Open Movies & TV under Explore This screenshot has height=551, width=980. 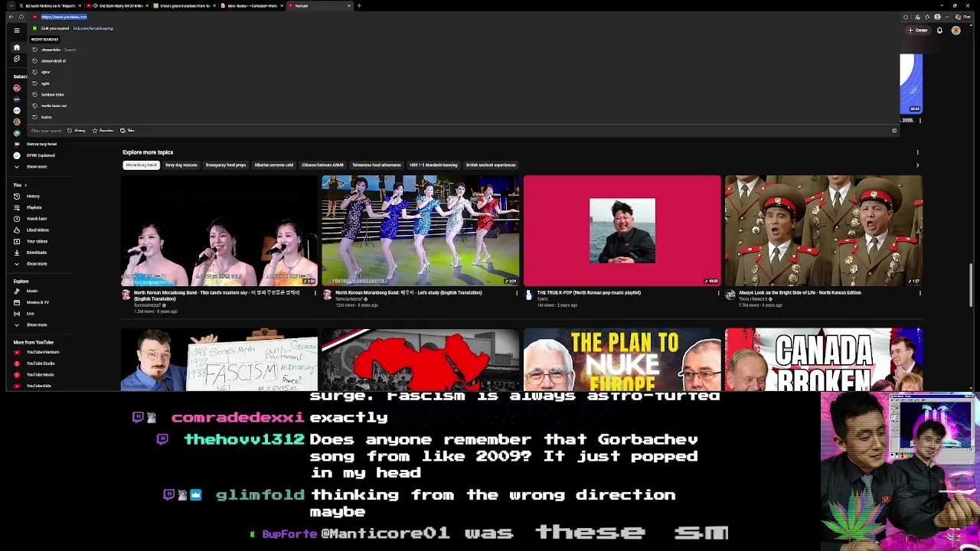tap(31, 302)
